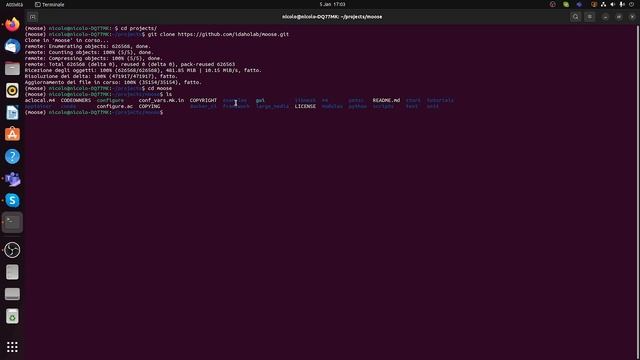Click the GitHub moose.git URL text
The width and height of the screenshot is (640, 360).
pyautogui.click(x=233, y=34)
